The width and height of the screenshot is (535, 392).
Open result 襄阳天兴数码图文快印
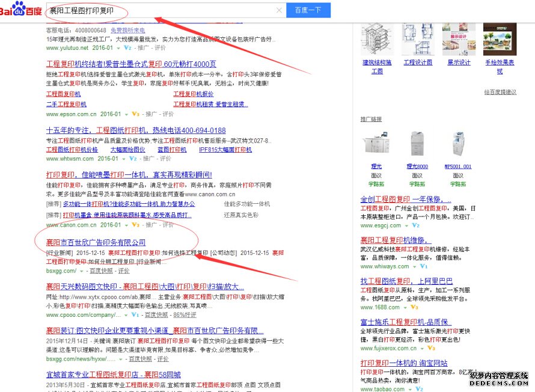pyautogui.click(x=145, y=287)
